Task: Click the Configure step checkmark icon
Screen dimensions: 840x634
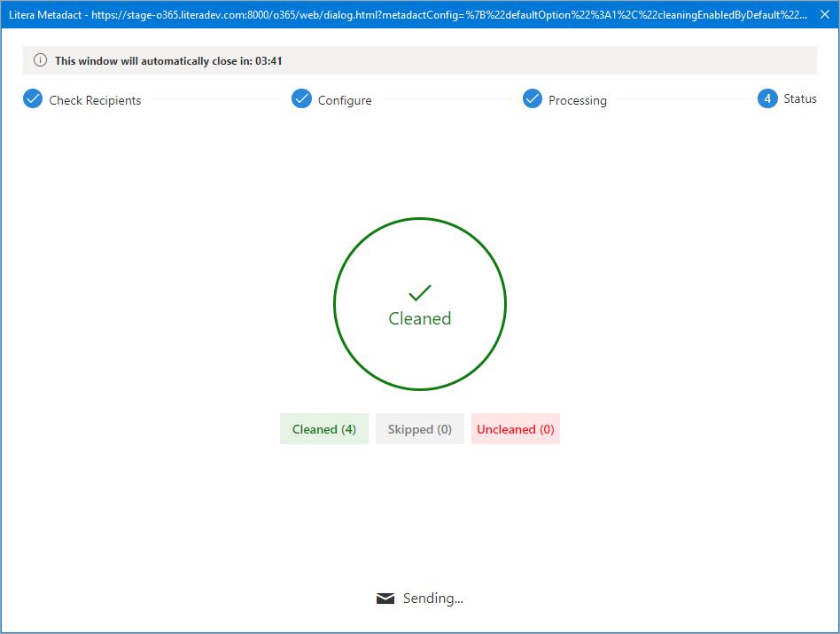Action: [x=301, y=98]
